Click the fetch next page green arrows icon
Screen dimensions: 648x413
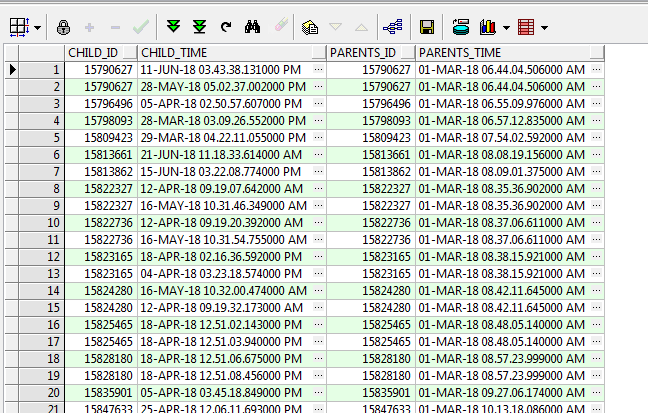click(174, 27)
